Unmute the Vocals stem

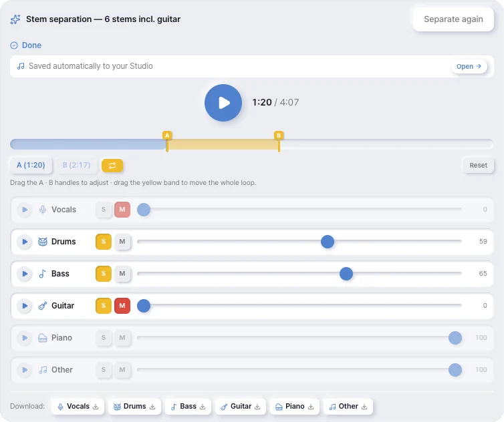point(122,210)
